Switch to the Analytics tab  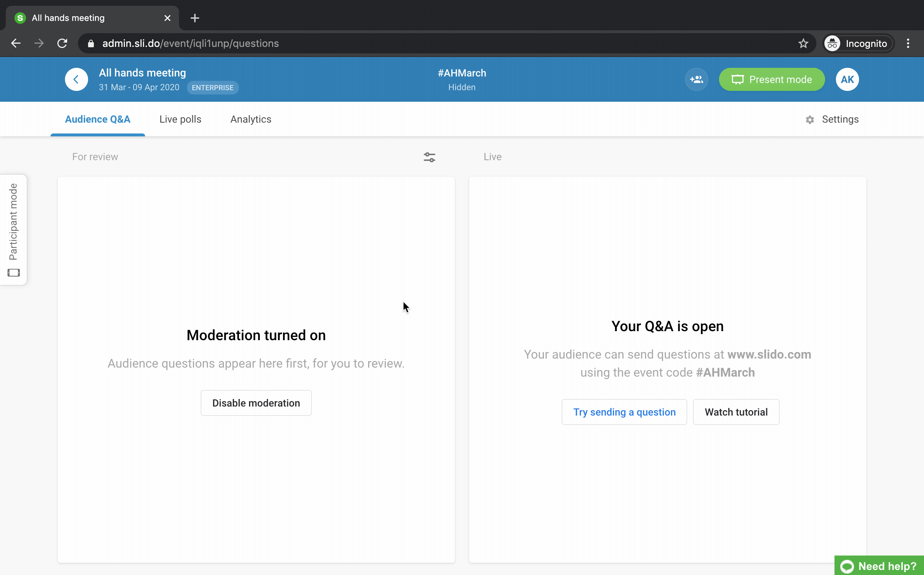251,119
